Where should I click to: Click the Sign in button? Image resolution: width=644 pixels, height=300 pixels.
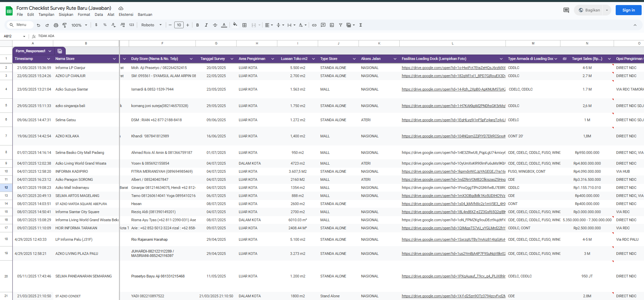[628, 10]
